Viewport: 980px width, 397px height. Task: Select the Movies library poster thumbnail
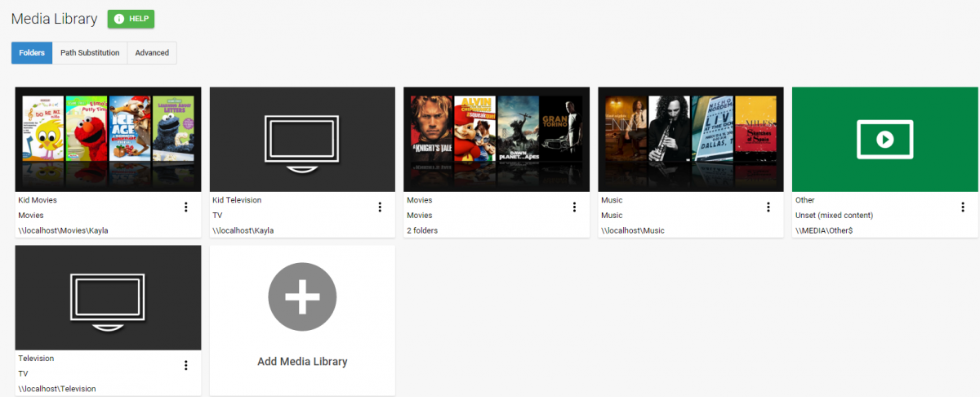point(497,139)
